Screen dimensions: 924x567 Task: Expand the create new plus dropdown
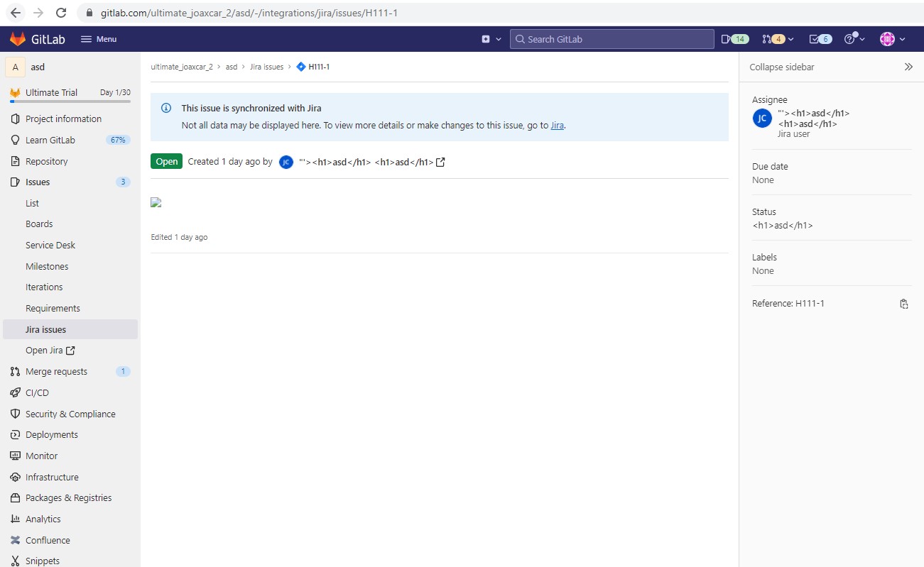click(x=491, y=39)
